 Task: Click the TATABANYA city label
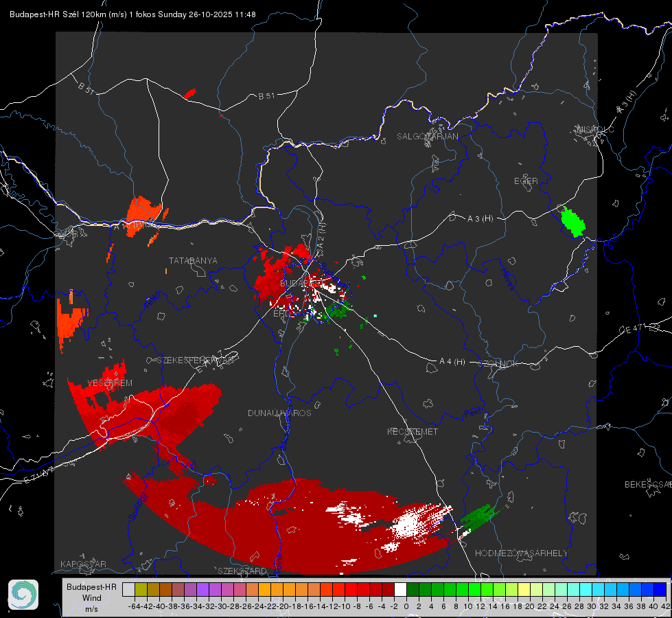click(x=193, y=261)
